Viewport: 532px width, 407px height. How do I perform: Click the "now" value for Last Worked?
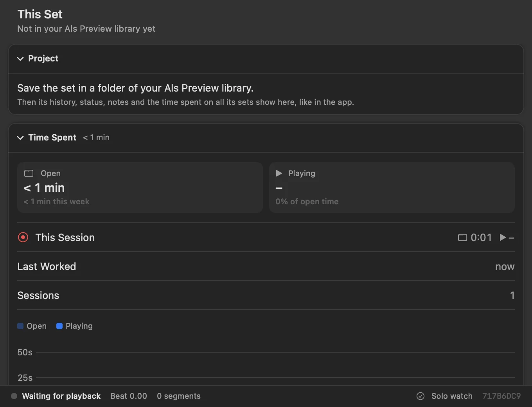pyautogui.click(x=505, y=267)
